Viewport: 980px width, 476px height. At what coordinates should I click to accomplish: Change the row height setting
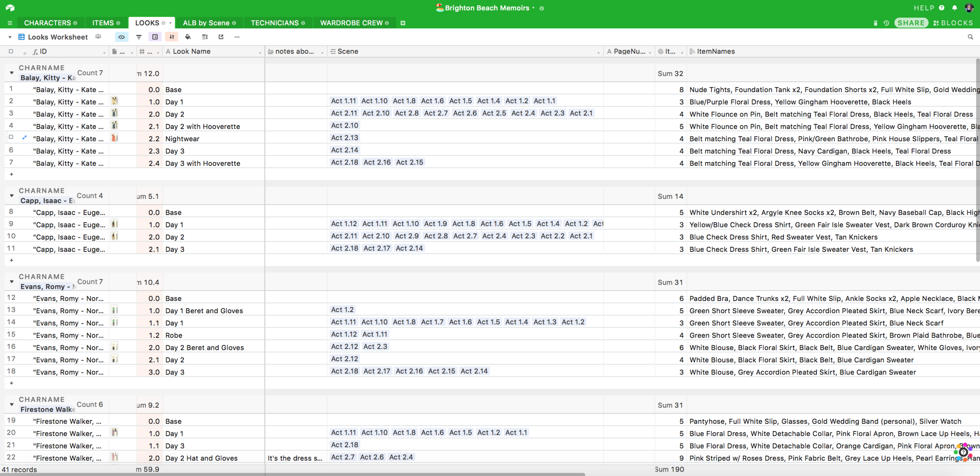point(205,37)
